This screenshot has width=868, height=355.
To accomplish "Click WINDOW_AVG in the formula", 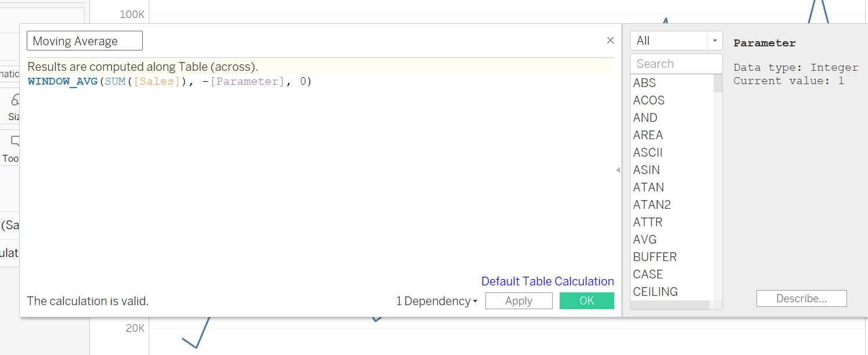I will [63, 82].
